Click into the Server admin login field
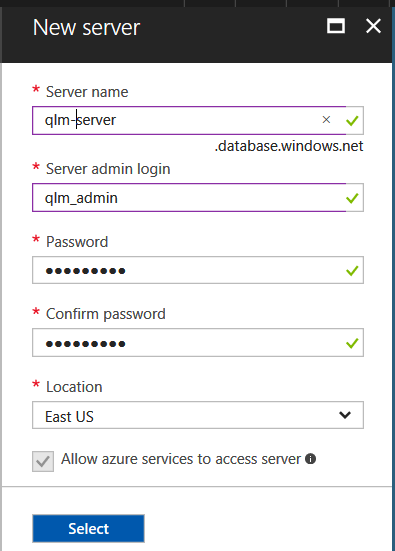 pyautogui.click(x=189, y=197)
